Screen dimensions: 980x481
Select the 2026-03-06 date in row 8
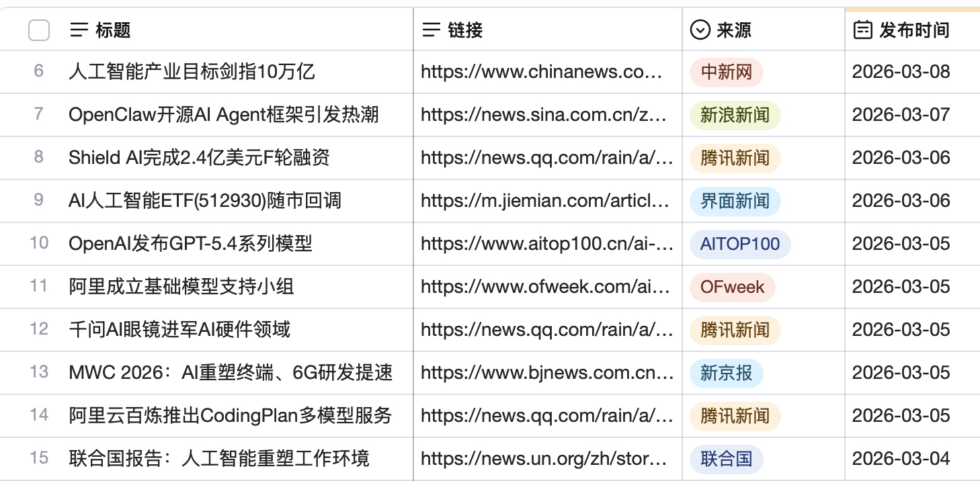point(901,157)
